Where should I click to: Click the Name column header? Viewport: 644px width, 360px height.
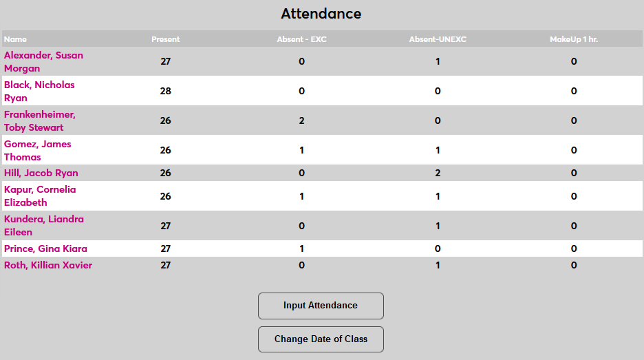pyautogui.click(x=15, y=39)
